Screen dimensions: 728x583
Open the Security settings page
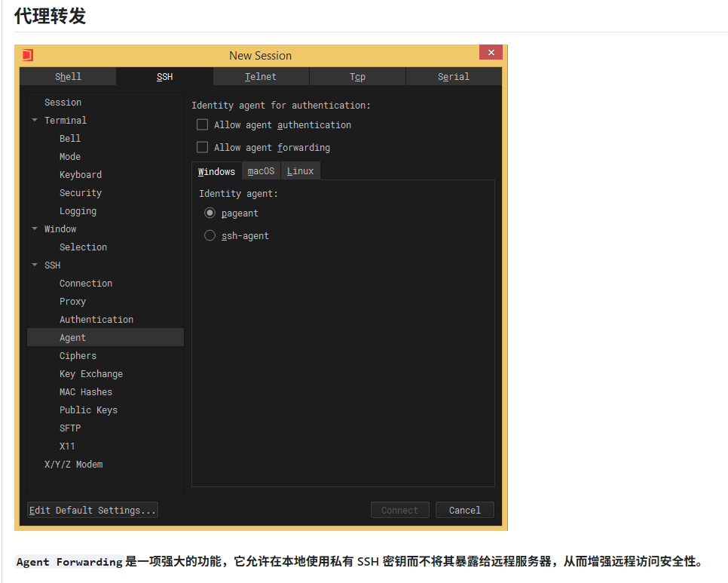point(81,193)
